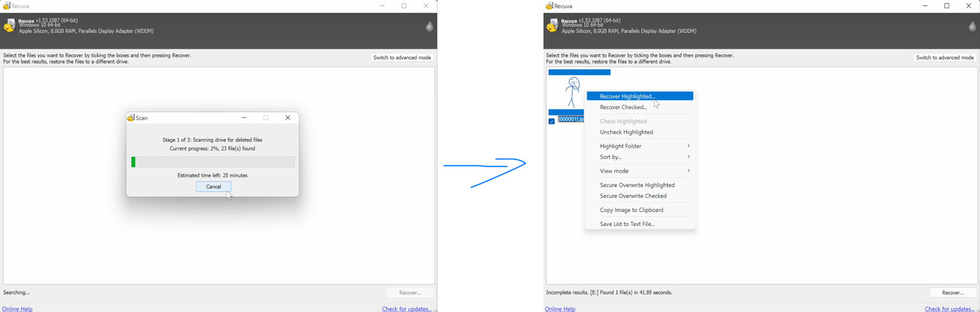
Task: Expand the Sort by... submenu arrow
Action: coord(689,157)
